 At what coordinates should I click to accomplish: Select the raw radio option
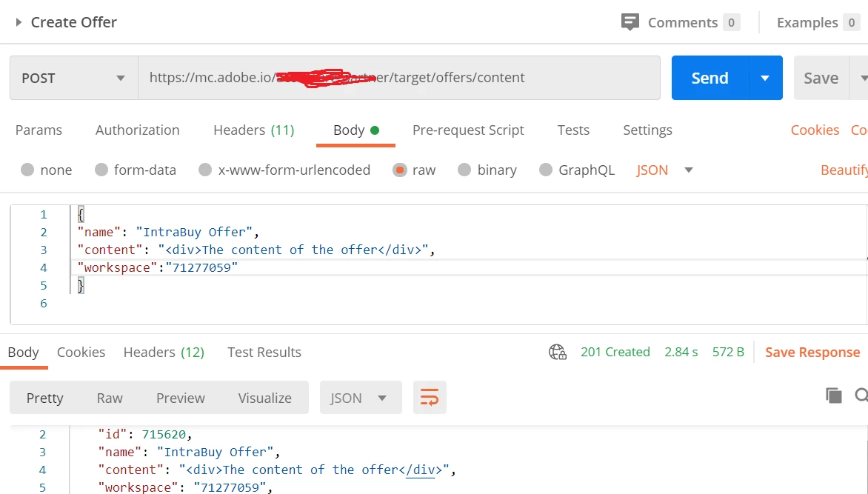click(x=400, y=170)
